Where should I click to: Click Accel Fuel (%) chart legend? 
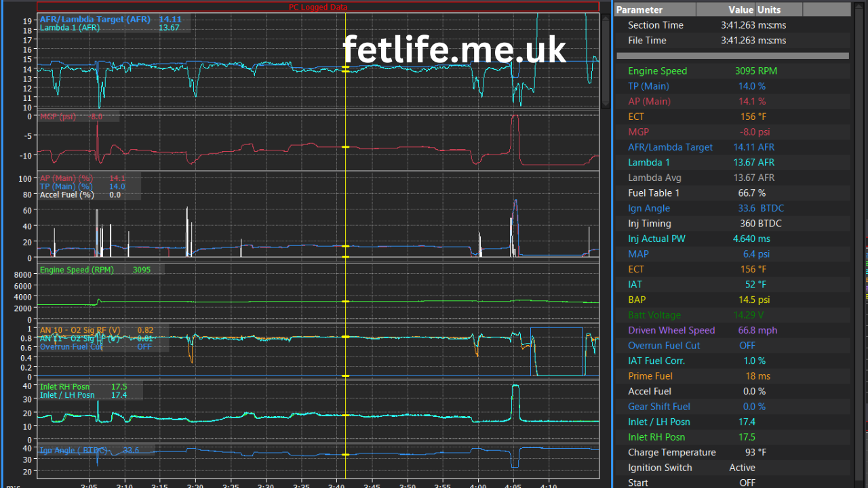tap(66, 195)
